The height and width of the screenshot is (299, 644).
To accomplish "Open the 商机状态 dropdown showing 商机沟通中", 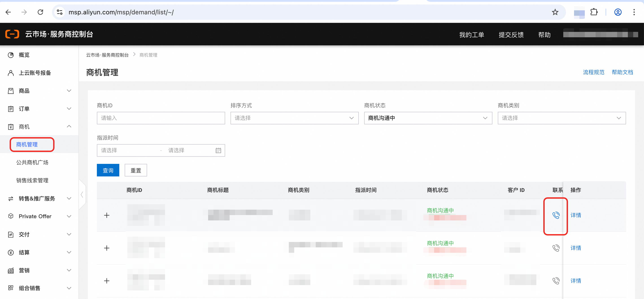I will (428, 118).
